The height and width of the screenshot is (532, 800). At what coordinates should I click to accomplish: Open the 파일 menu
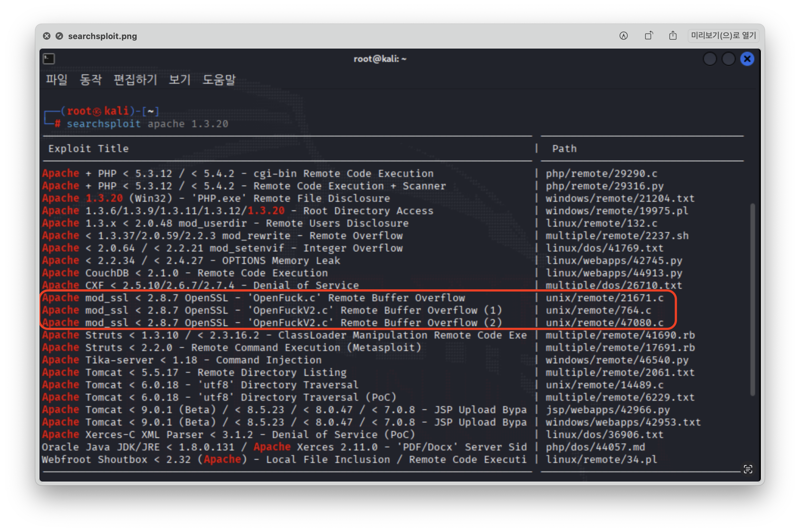tap(57, 80)
